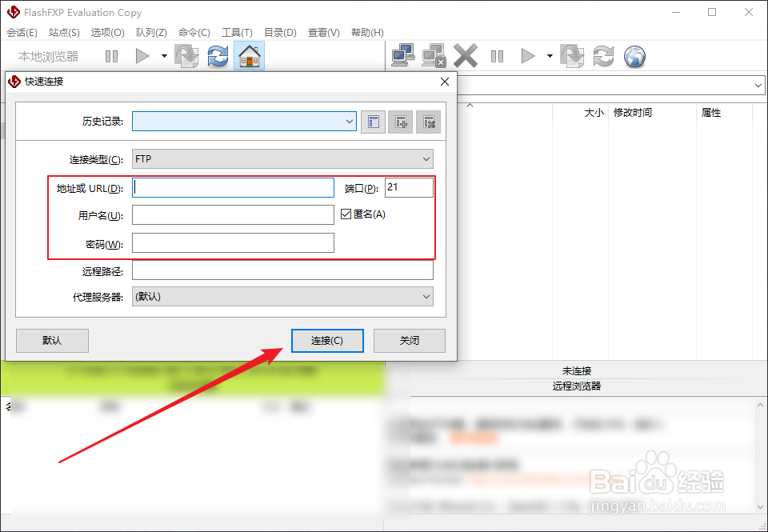
Task: Click the history list view icon
Action: [374, 122]
